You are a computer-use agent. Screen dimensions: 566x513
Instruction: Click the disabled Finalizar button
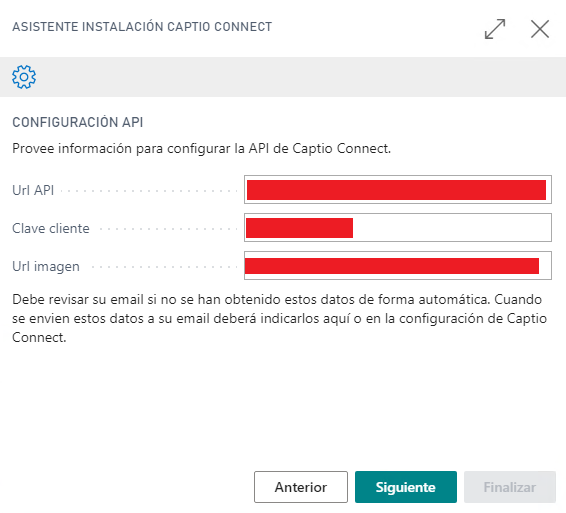510,487
